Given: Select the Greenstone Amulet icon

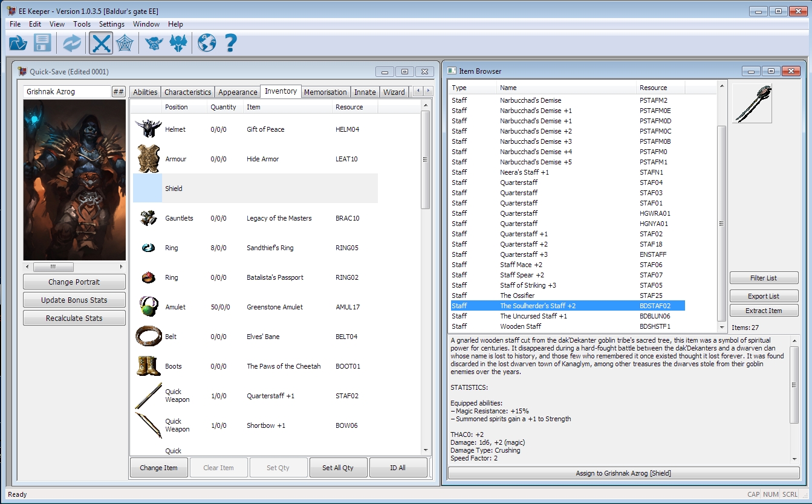Looking at the screenshot, I should click(x=148, y=306).
